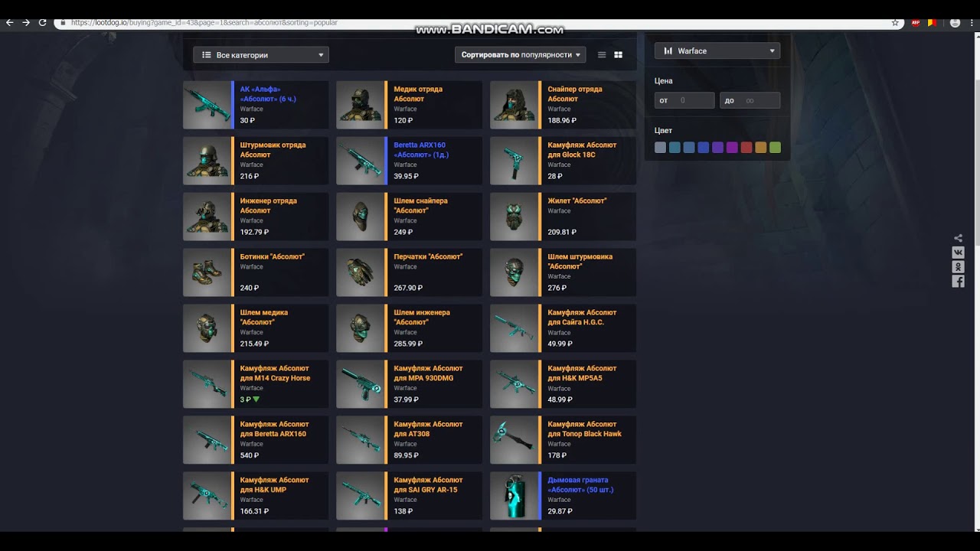The height and width of the screenshot is (551, 980).
Task: Switch to list view layout icon
Action: tap(602, 55)
